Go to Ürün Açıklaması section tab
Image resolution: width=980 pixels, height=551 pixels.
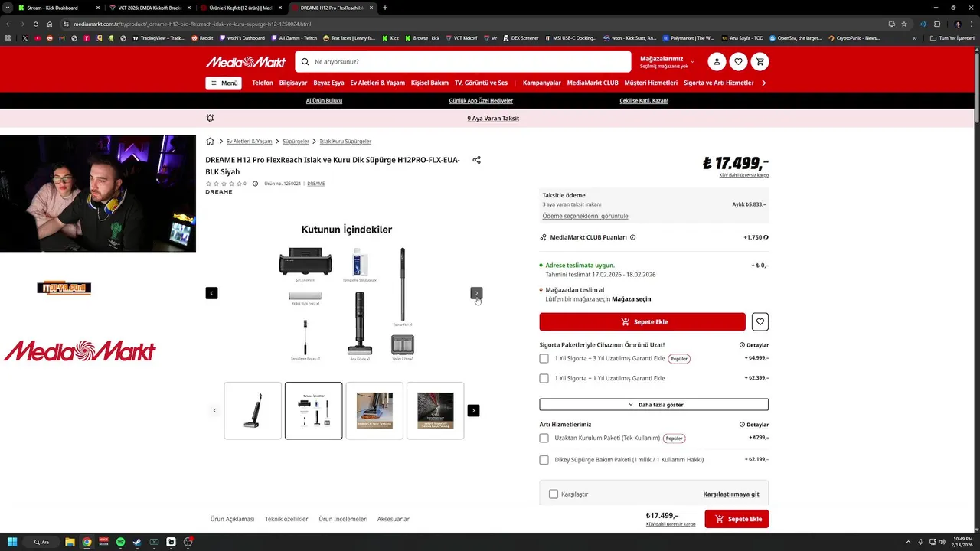pos(232,519)
